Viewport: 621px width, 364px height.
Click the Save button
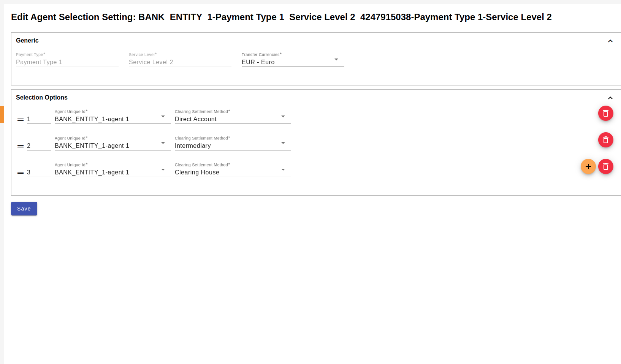[x=24, y=209]
